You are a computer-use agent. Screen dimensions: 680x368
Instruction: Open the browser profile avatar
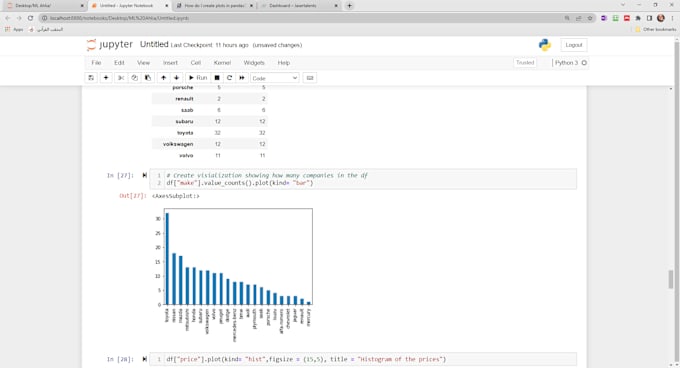pyautogui.click(x=661, y=18)
